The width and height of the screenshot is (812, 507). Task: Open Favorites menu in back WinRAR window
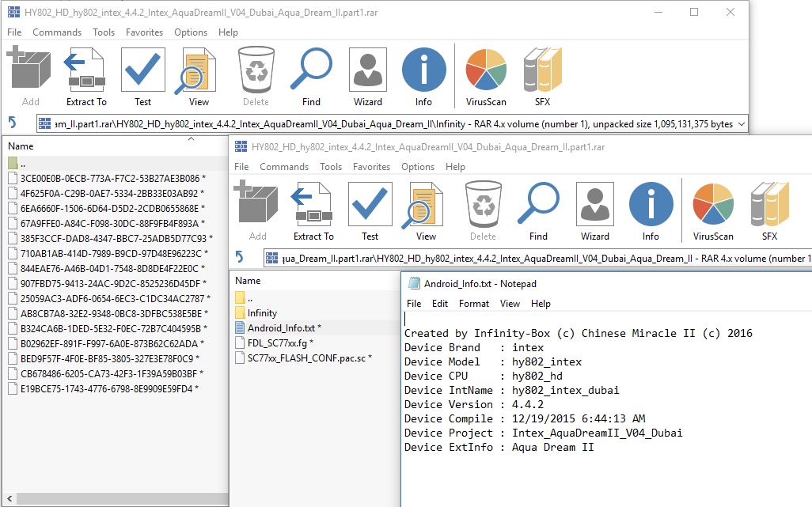pos(144,32)
